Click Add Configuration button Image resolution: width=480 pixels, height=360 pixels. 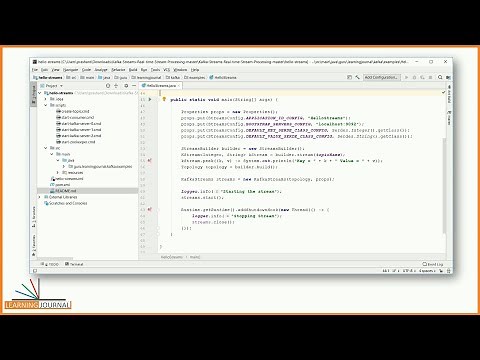pos(381,77)
